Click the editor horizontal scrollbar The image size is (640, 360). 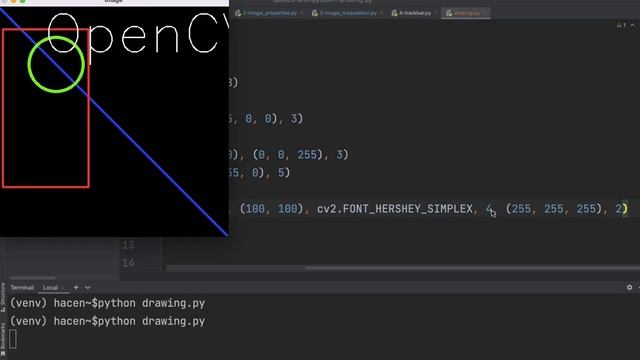(473, 268)
